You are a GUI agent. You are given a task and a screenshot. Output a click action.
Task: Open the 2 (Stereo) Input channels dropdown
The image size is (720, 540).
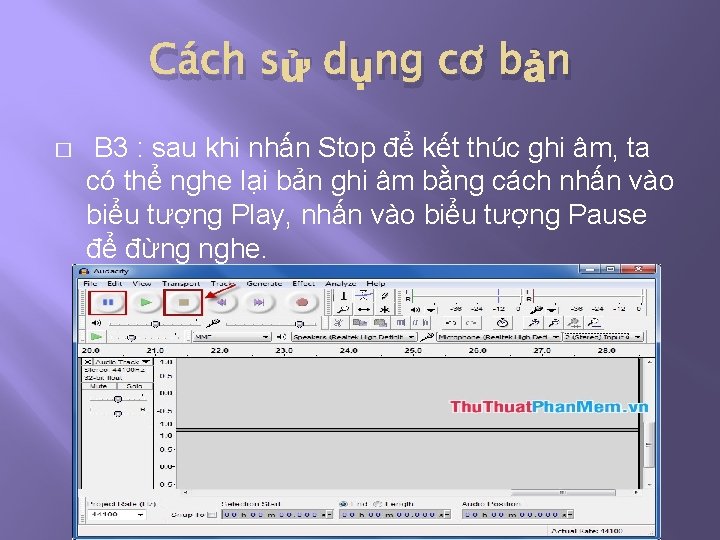tap(603, 337)
